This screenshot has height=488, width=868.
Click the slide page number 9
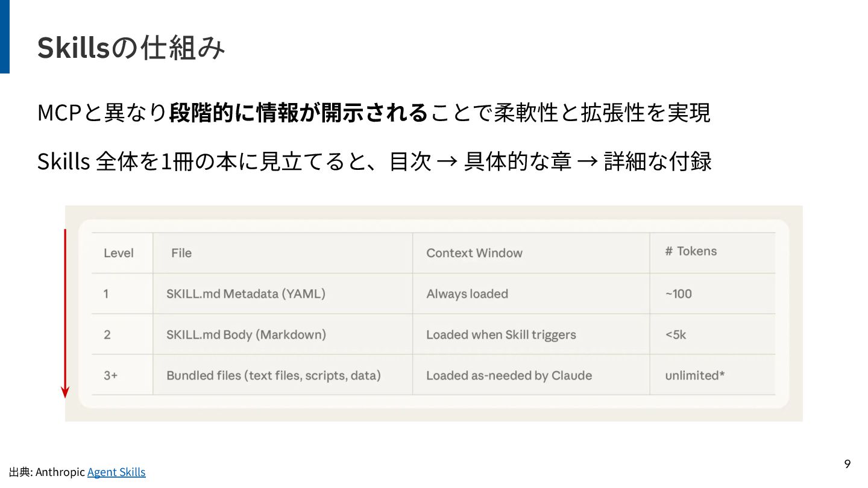(x=848, y=464)
